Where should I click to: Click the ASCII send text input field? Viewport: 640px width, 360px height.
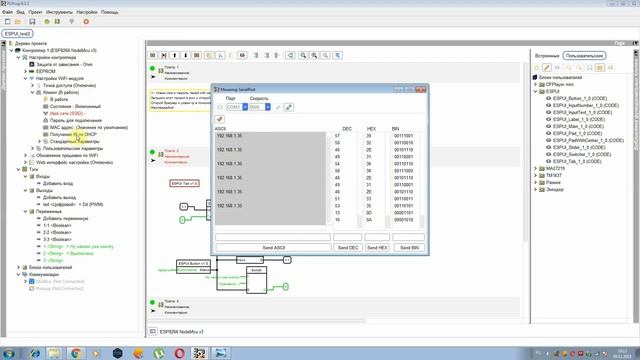click(x=273, y=237)
